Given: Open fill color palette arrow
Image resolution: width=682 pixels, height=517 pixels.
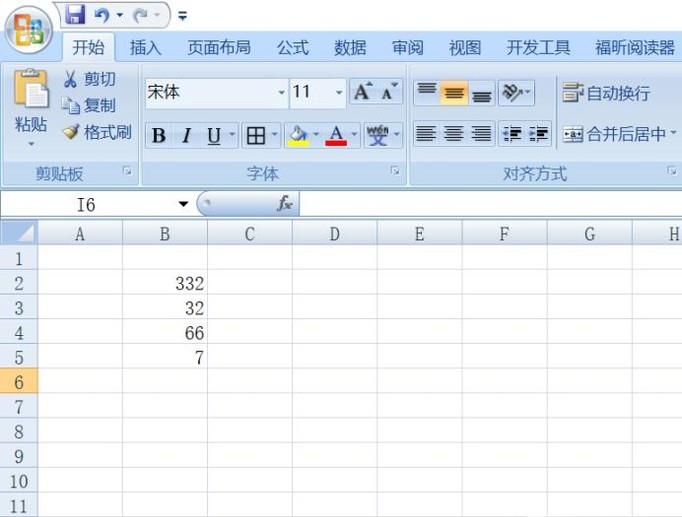Looking at the screenshot, I should click(x=316, y=135).
